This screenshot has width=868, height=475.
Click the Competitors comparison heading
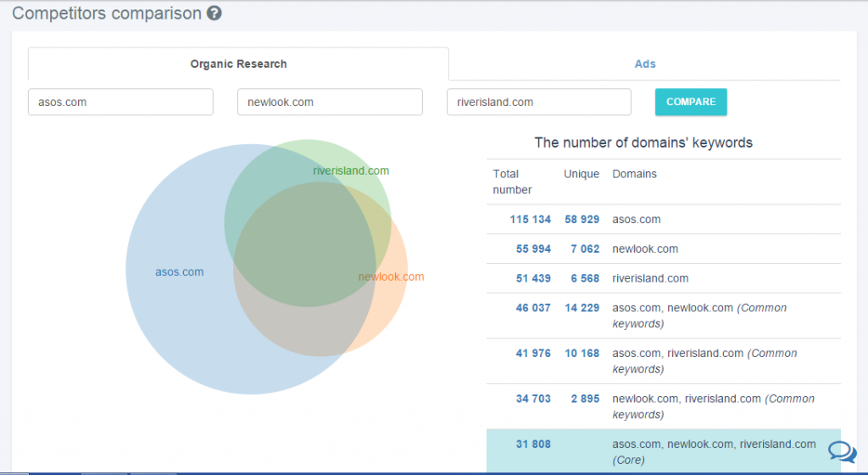(x=107, y=14)
